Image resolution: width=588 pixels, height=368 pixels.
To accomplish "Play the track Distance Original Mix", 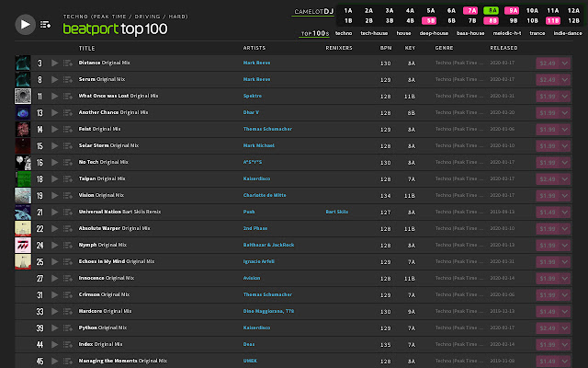I will [x=55, y=63].
